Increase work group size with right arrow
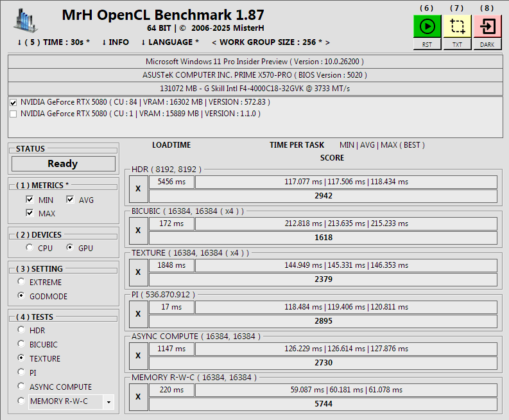509x420 pixels. coord(327,42)
